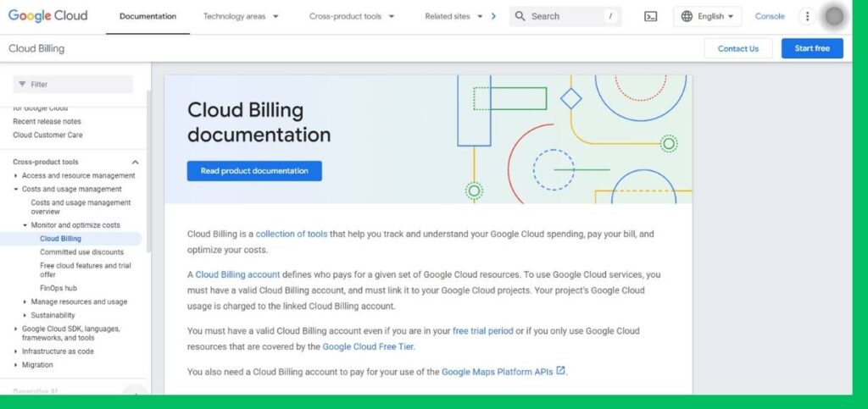This screenshot has width=868, height=409.
Task: Open Costs and usage management overview
Action: pos(81,207)
